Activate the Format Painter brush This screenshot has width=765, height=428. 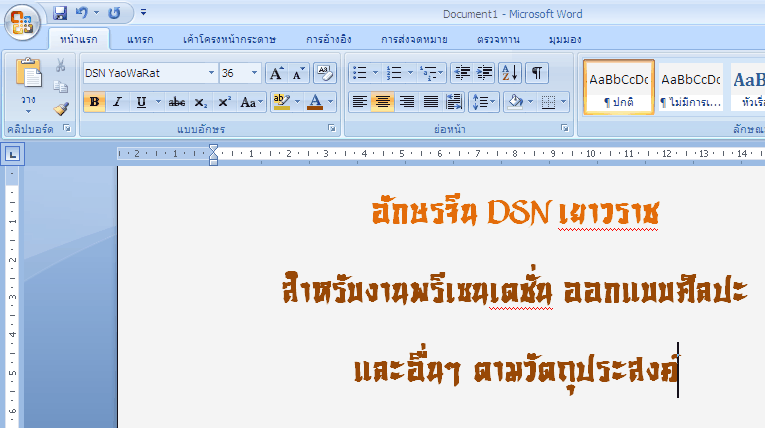60,108
